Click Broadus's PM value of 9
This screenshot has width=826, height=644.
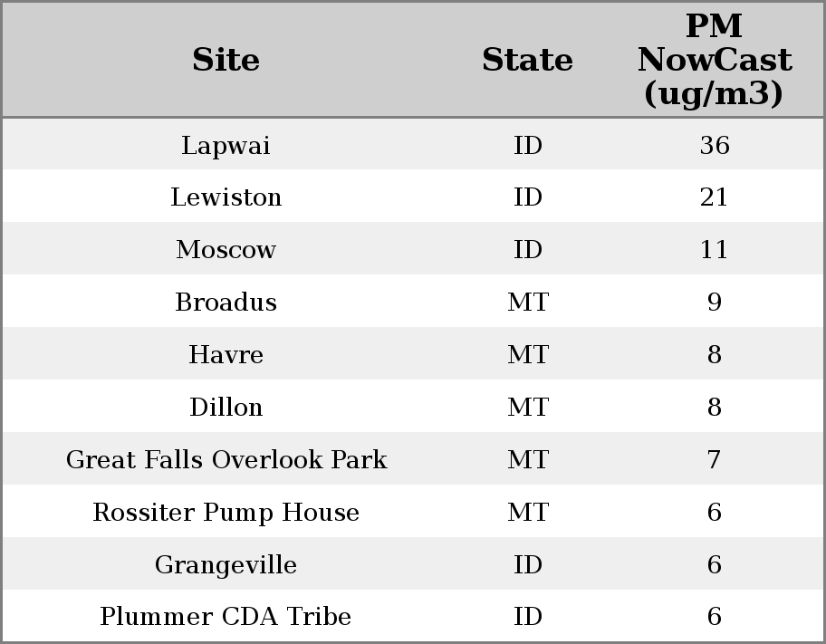[714, 303]
